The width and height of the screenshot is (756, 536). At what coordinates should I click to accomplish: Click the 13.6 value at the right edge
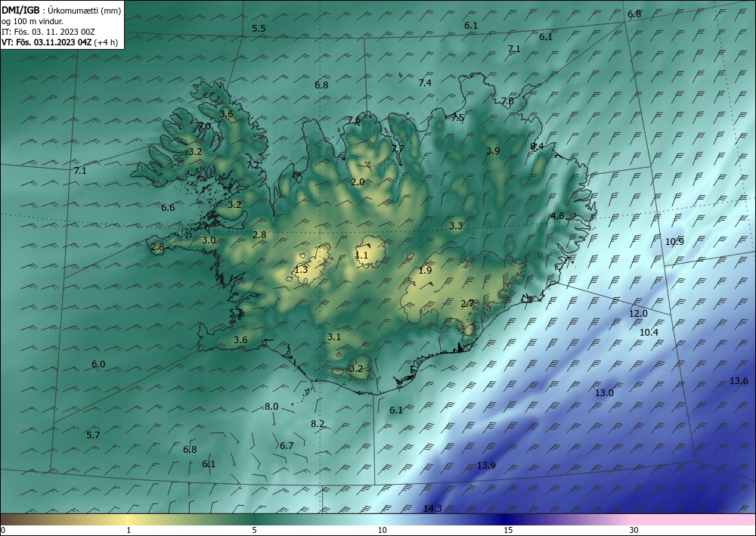(739, 381)
